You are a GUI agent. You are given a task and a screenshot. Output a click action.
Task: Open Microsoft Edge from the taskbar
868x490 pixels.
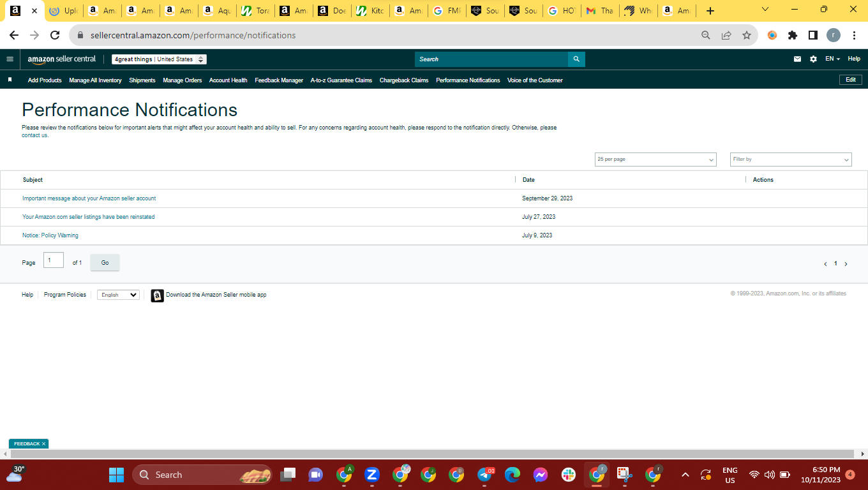pyautogui.click(x=513, y=475)
